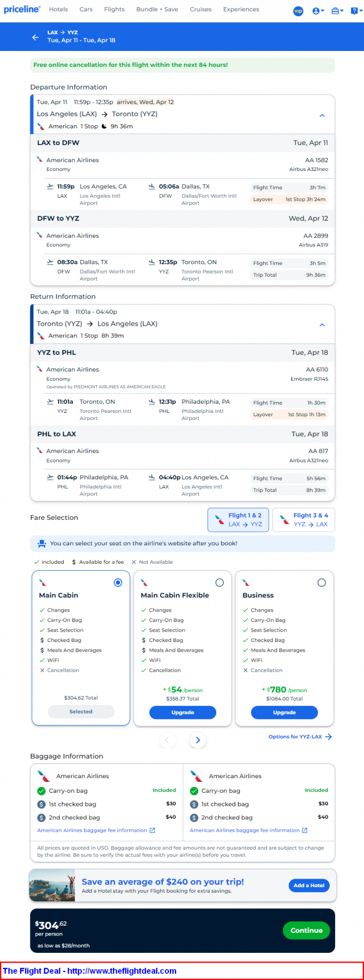
Task: Click landing icon beside 05:06a Dallas
Action: tap(152, 186)
